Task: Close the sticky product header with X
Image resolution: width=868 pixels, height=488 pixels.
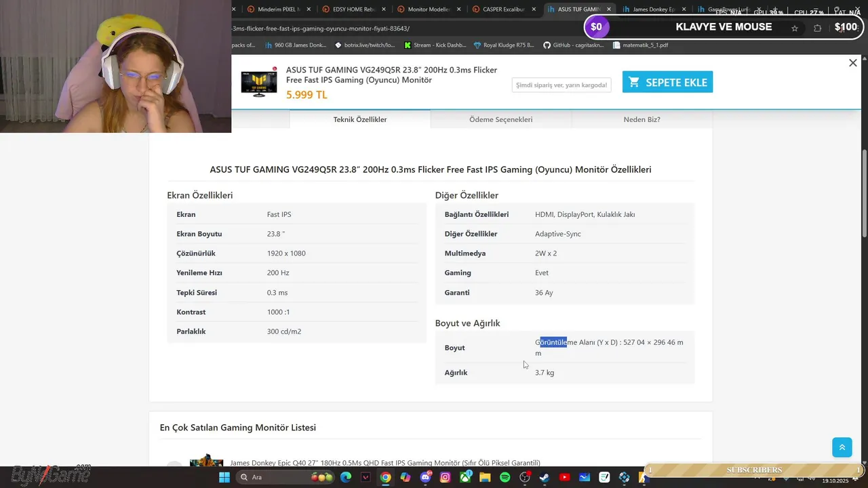Action: click(x=853, y=63)
